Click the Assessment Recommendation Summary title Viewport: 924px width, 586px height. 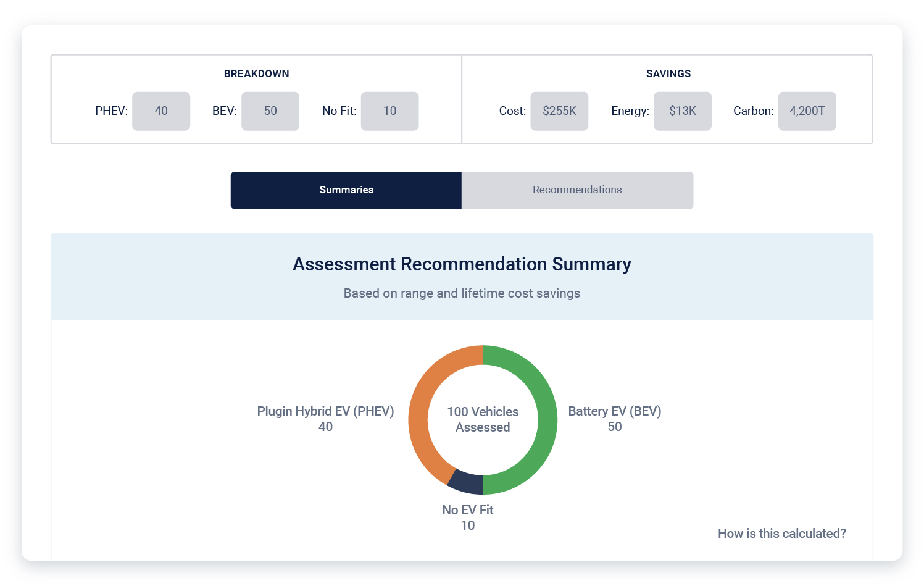click(462, 264)
